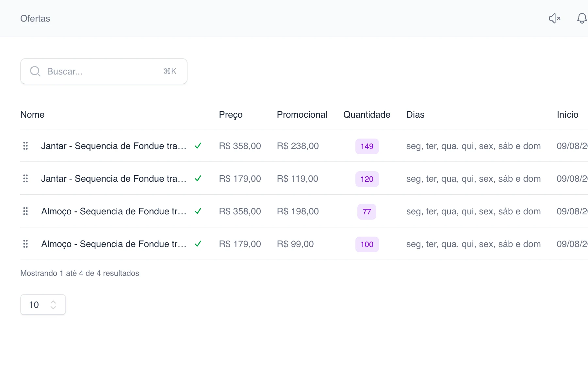Sort by the Preço column header

231,115
